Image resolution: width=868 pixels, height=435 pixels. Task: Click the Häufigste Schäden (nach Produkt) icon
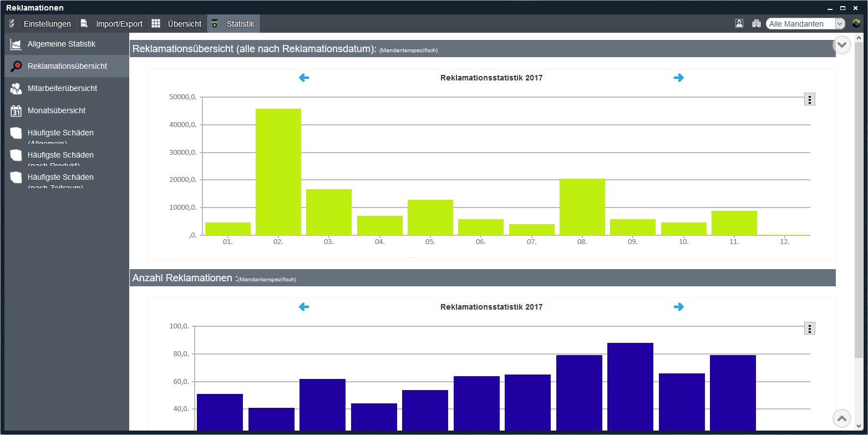(x=16, y=155)
